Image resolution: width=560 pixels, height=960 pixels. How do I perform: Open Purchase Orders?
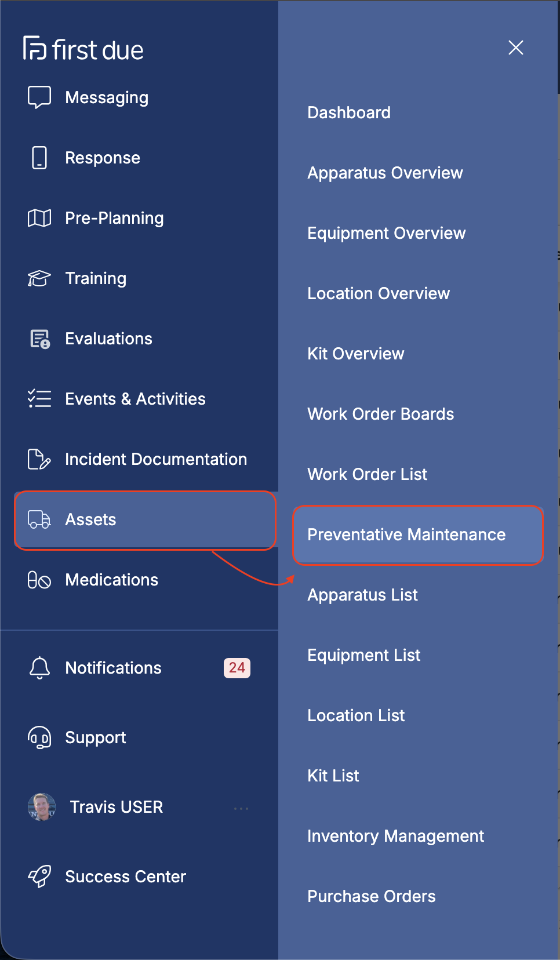tap(371, 896)
